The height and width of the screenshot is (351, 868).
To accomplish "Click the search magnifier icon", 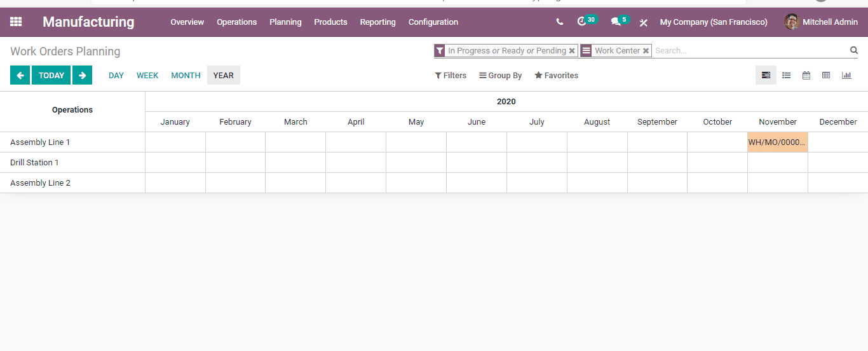I will (x=854, y=50).
